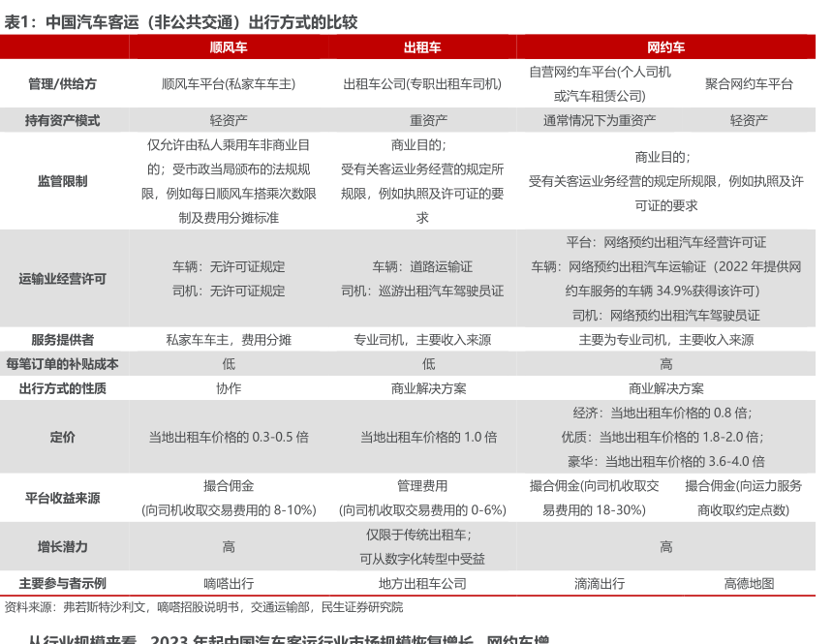Click the 定价 row label
Viewport: 832px width, 644px height.
click(x=62, y=437)
